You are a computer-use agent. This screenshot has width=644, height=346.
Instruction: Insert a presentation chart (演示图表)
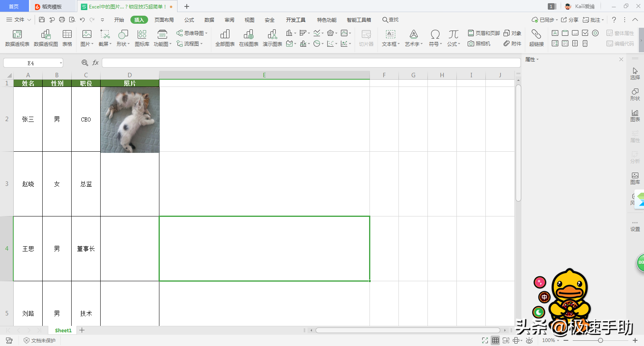(x=272, y=38)
